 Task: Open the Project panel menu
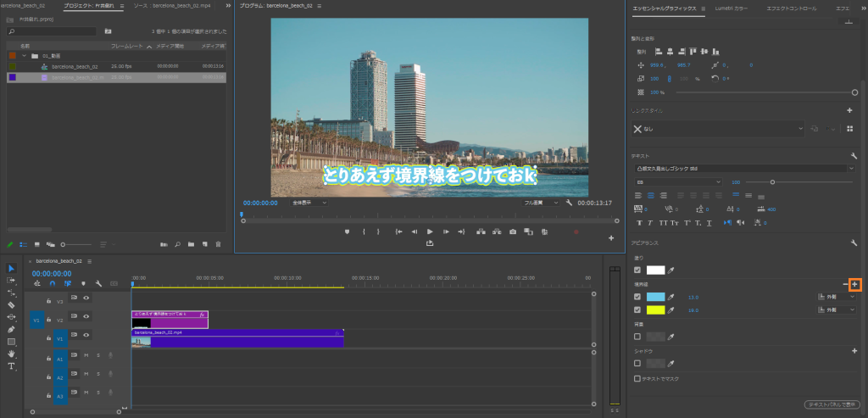[x=122, y=6]
